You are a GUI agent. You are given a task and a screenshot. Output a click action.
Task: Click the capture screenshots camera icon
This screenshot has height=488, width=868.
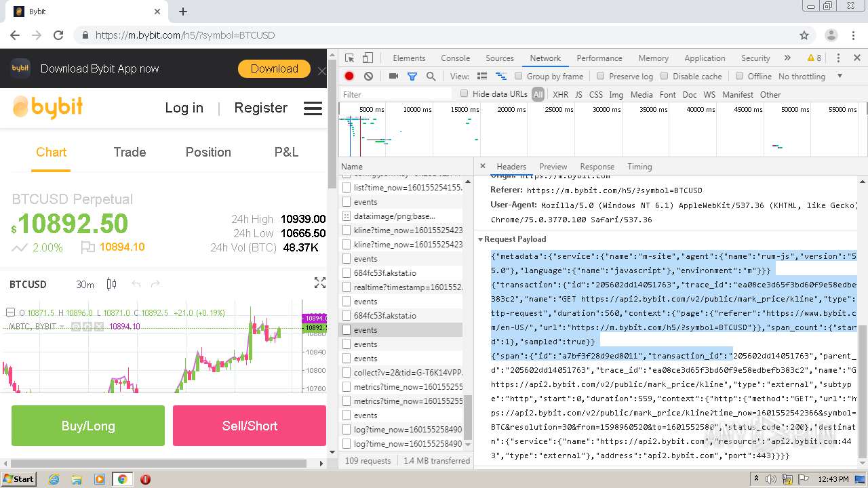click(393, 77)
